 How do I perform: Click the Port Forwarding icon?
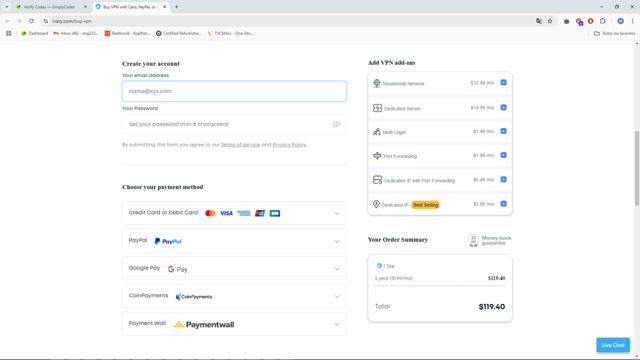coord(377,156)
